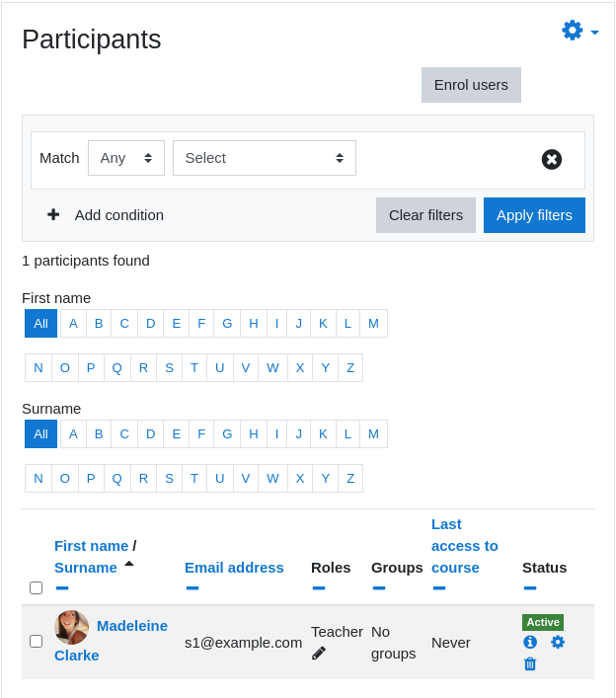Clear filters on the participants list
This screenshot has width=616, height=698.
pos(425,215)
